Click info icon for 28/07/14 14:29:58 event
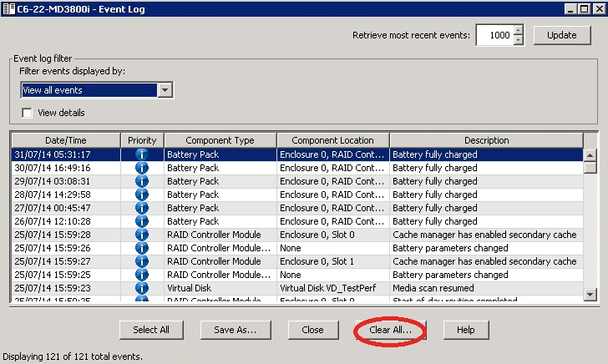This screenshot has width=608, height=364. (x=142, y=195)
